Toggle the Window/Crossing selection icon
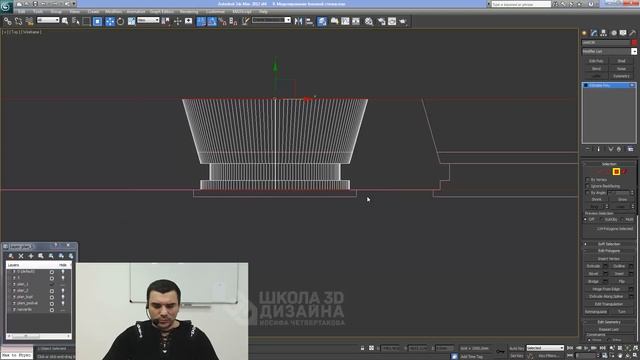Viewport: 640px width, 360px height. click(x=98, y=21)
